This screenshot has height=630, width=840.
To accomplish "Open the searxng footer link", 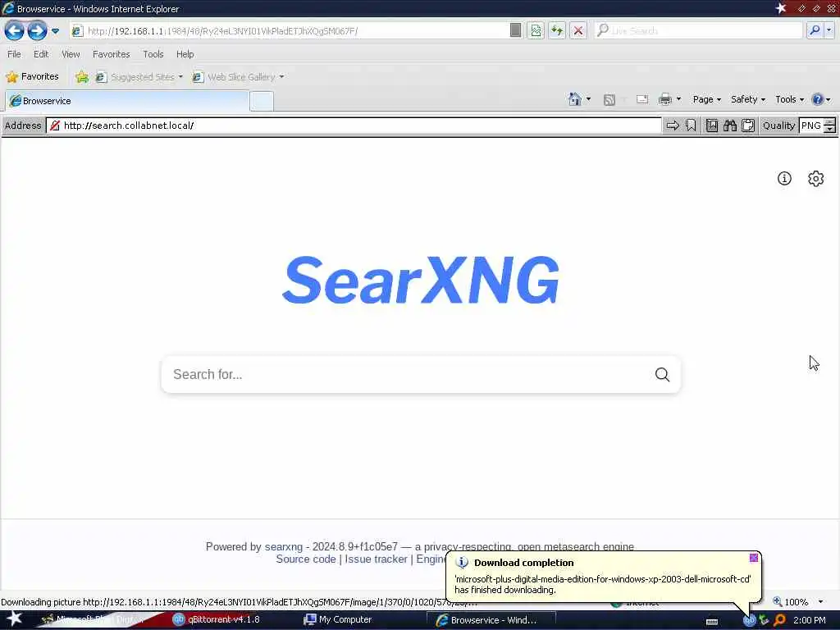I will tap(283, 546).
